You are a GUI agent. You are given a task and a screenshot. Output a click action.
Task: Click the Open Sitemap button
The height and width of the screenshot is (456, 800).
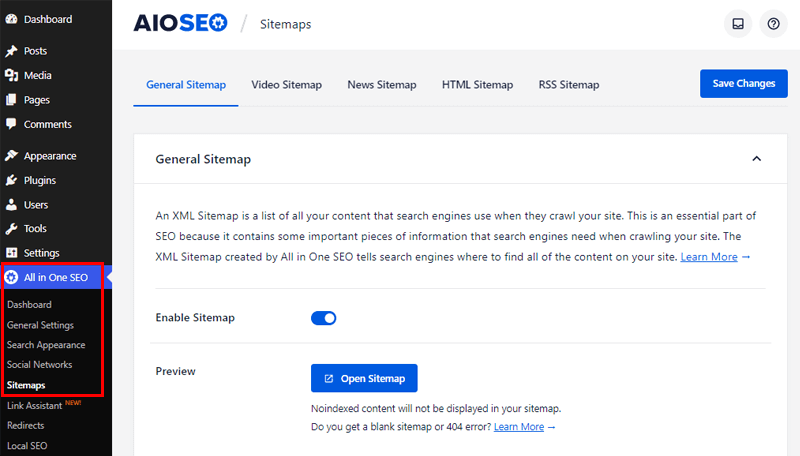364,378
